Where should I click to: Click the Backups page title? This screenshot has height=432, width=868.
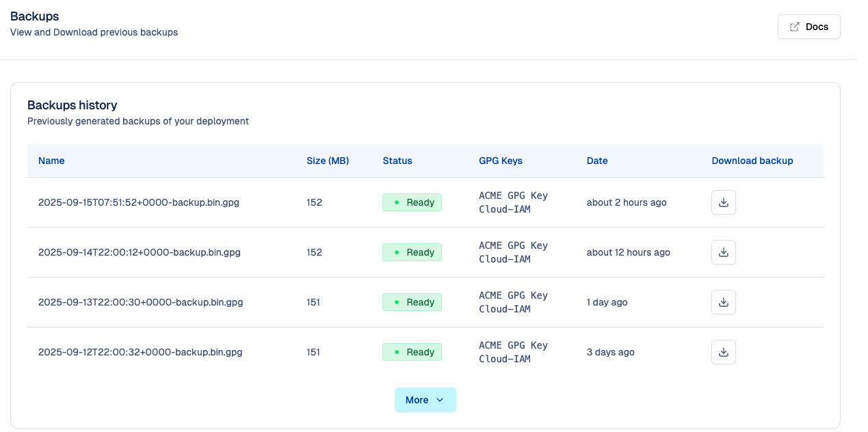click(35, 16)
